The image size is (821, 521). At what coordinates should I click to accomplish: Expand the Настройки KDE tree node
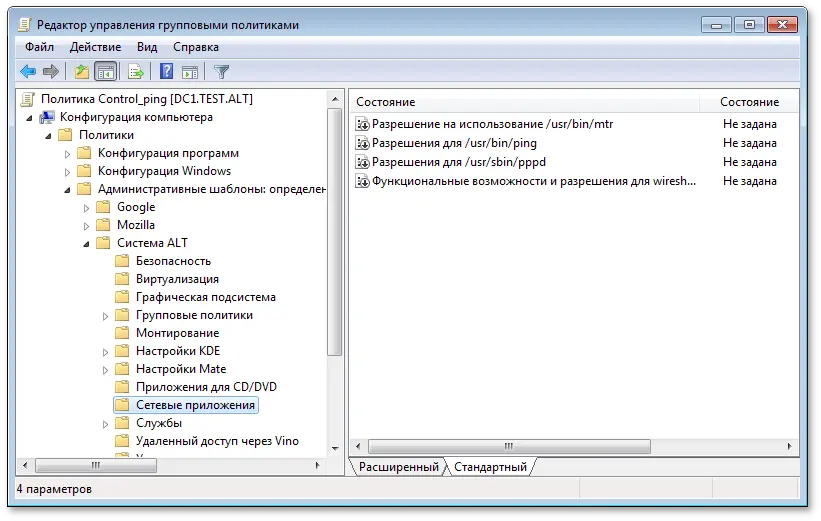click(x=105, y=351)
